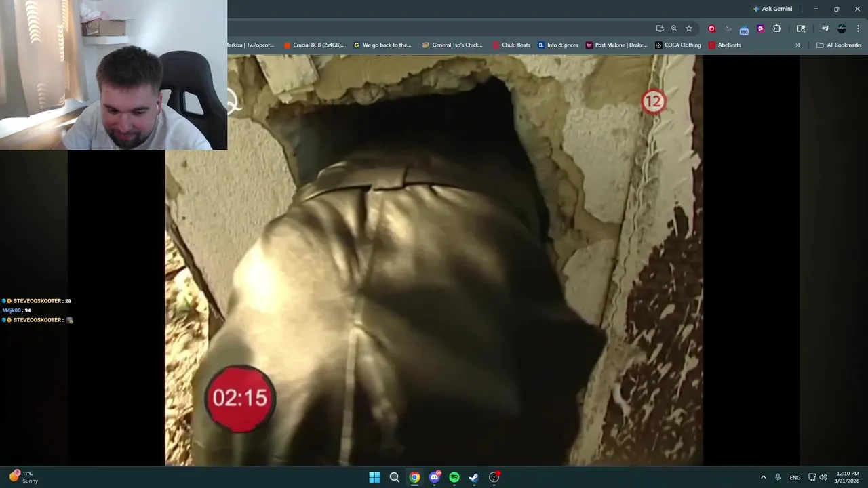The image size is (868, 488).
Task: Open Windows Search from the taskbar
Action: (x=395, y=477)
